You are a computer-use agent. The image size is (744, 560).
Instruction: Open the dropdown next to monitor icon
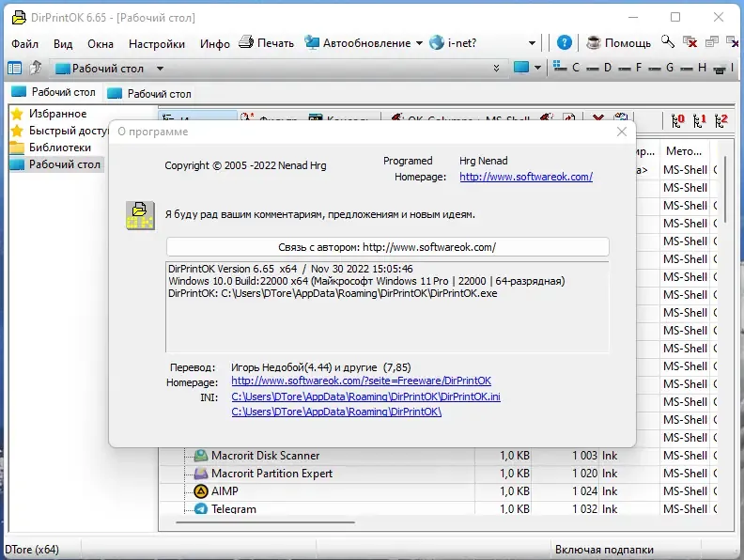click(x=537, y=68)
